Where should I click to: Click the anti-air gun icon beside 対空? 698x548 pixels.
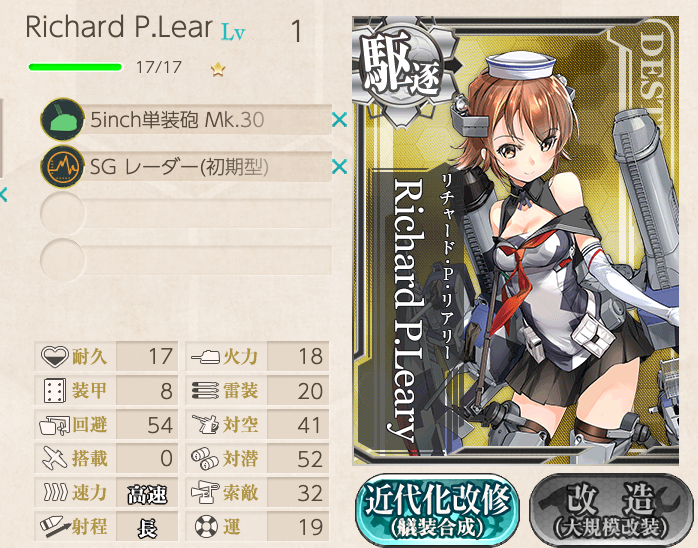(205, 424)
